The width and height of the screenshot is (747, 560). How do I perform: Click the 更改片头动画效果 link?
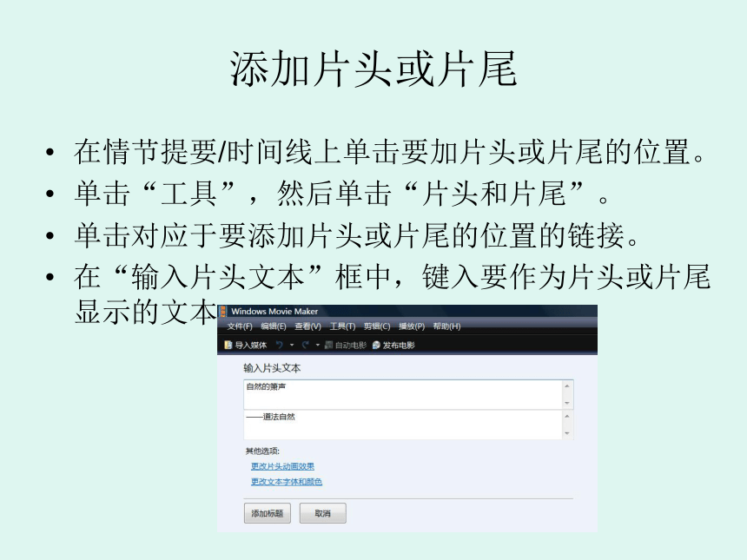(282, 466)
